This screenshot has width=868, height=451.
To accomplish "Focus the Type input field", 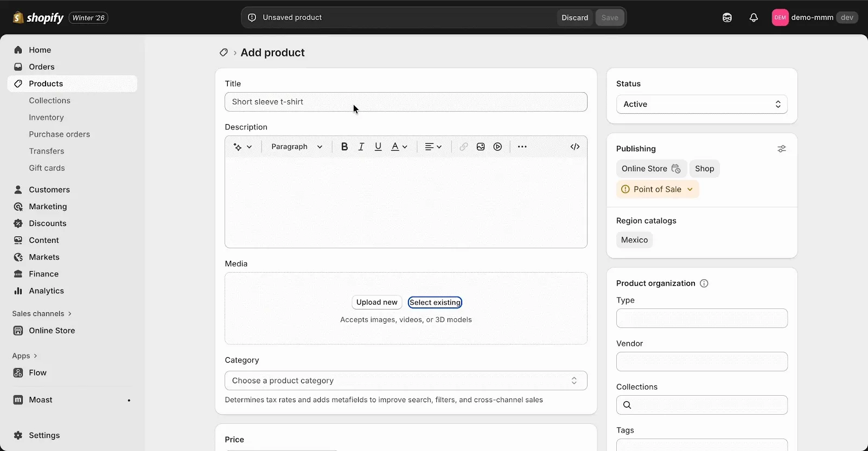I will point(702,318).
